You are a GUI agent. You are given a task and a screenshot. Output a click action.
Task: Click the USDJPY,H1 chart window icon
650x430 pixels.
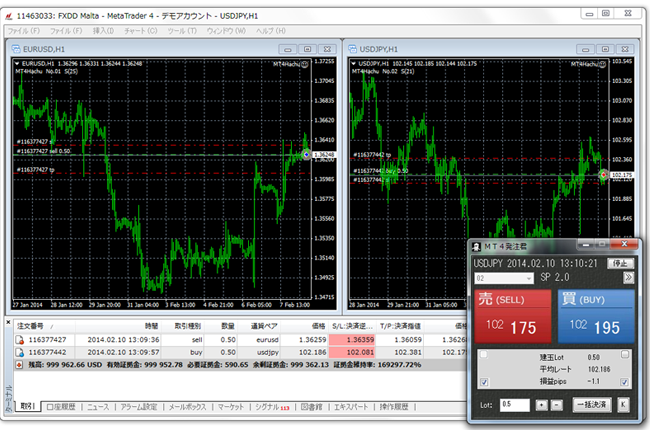coord(352,49)
